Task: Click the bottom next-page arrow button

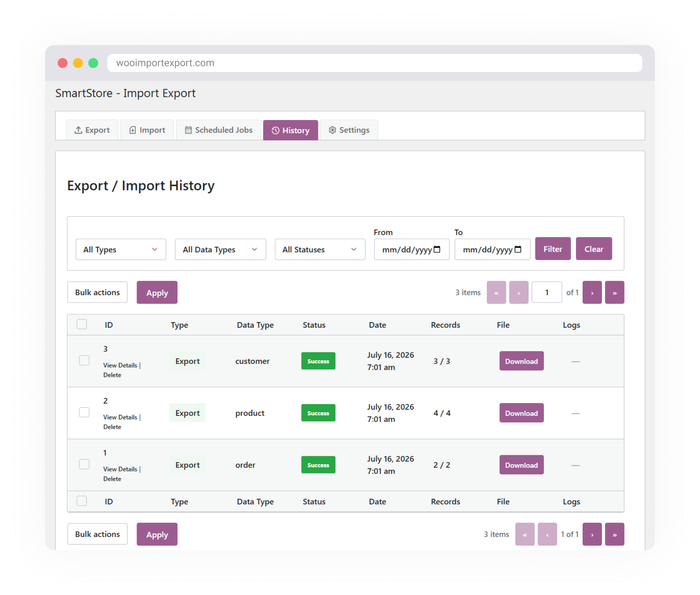Action: (x=592, y=534)
